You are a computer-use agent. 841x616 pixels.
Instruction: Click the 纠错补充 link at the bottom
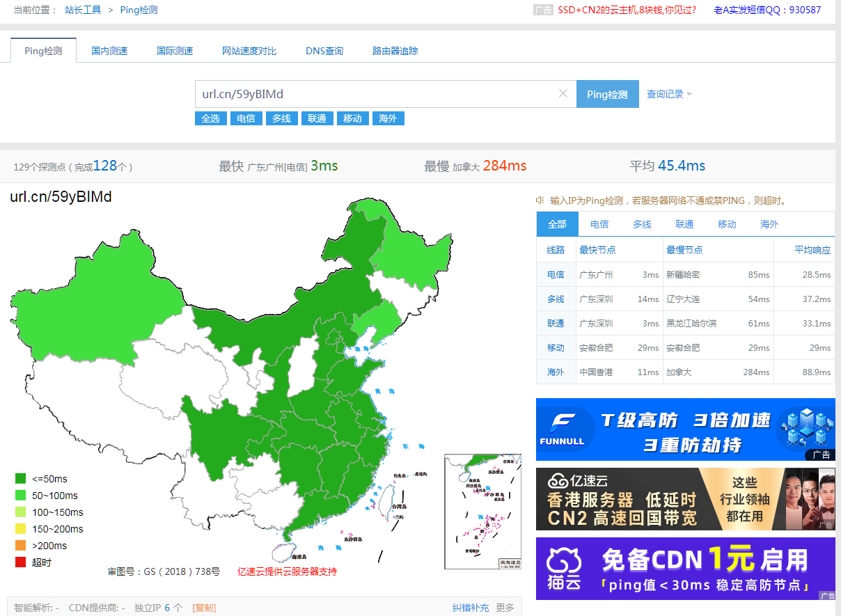pyautogui.click(x=470, y=608)
